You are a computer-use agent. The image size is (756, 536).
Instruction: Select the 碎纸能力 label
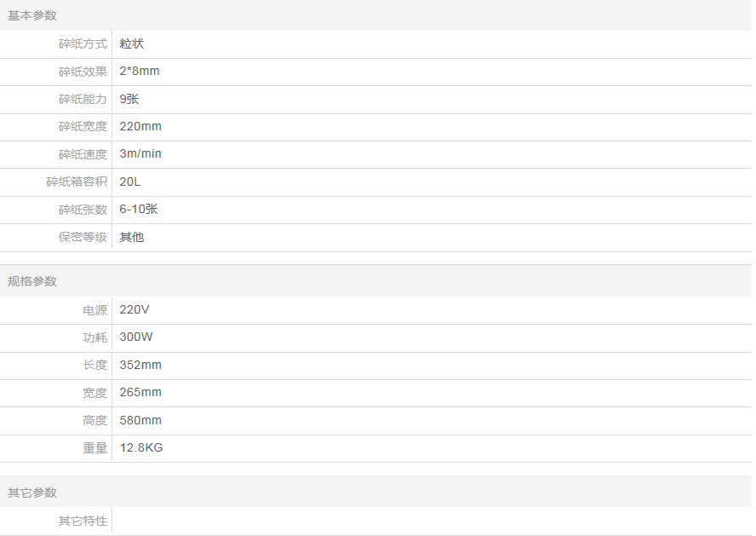pyautogui.click(x=83, y=99)
